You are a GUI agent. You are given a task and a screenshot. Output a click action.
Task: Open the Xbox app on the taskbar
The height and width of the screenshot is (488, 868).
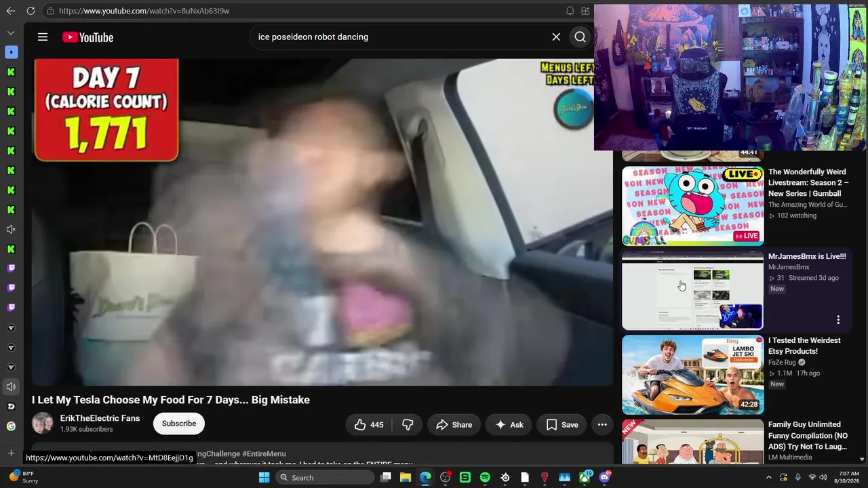click(x=584, y=478)
